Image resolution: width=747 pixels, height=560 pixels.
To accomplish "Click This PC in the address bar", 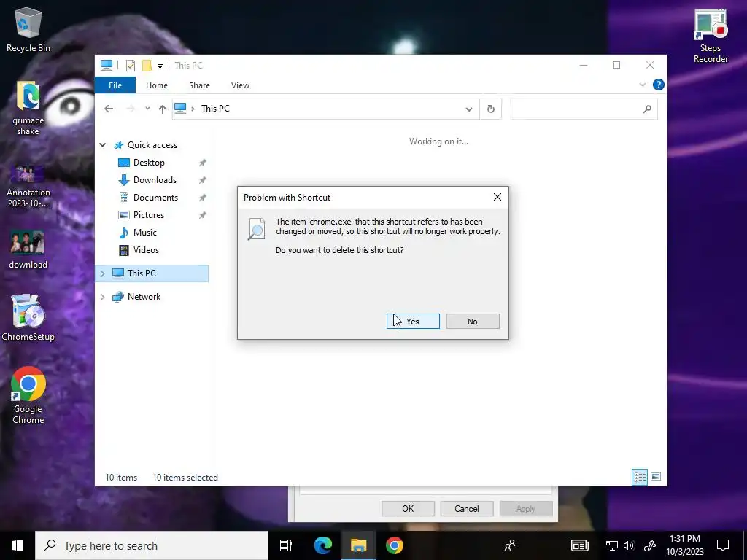I will [x=215, y=109].
